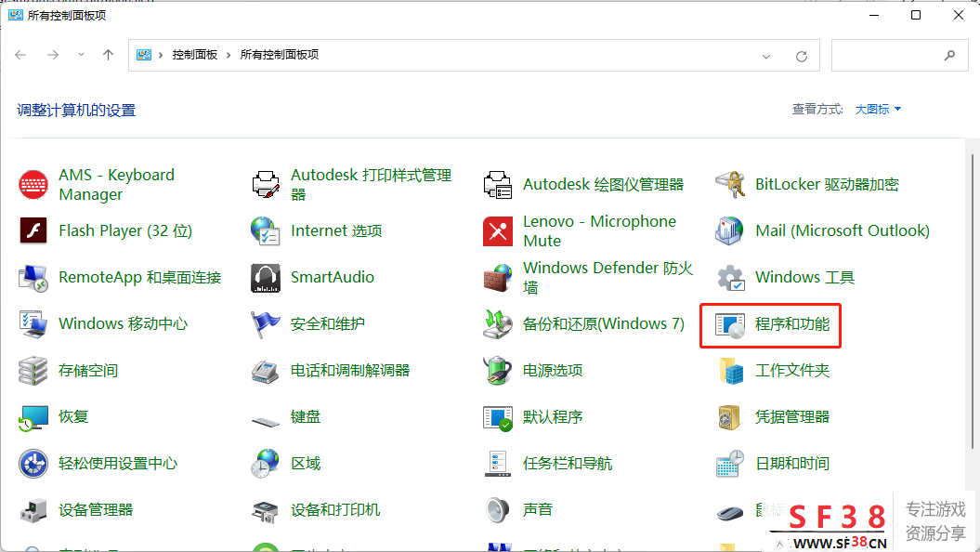
Task: Click the vertical scrollbar thumb
Action: pos(973,301)
